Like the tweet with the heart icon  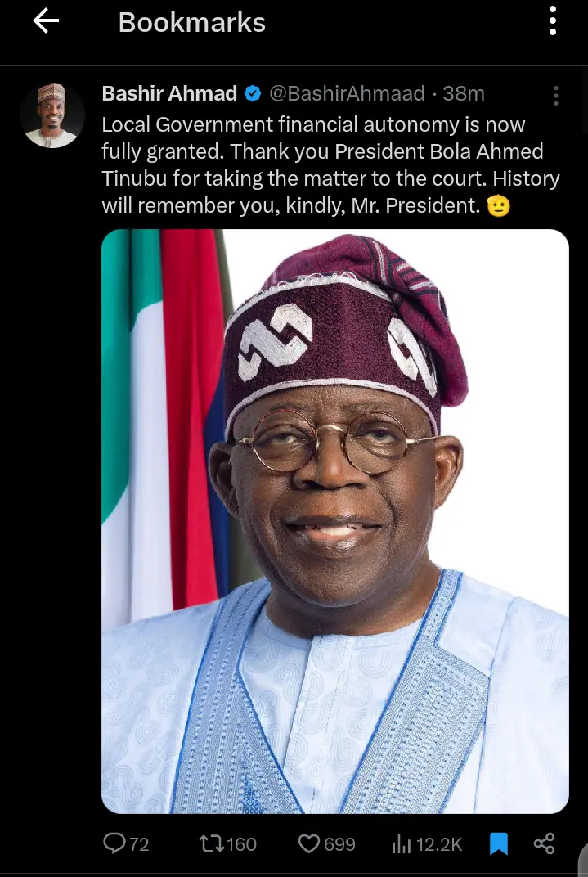coord(308,843)
